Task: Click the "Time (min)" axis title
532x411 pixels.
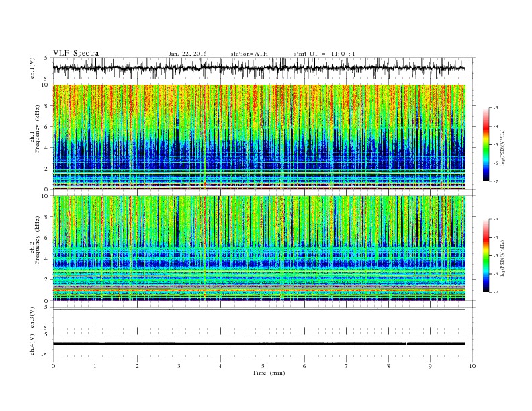Action: tap(269, 373)
